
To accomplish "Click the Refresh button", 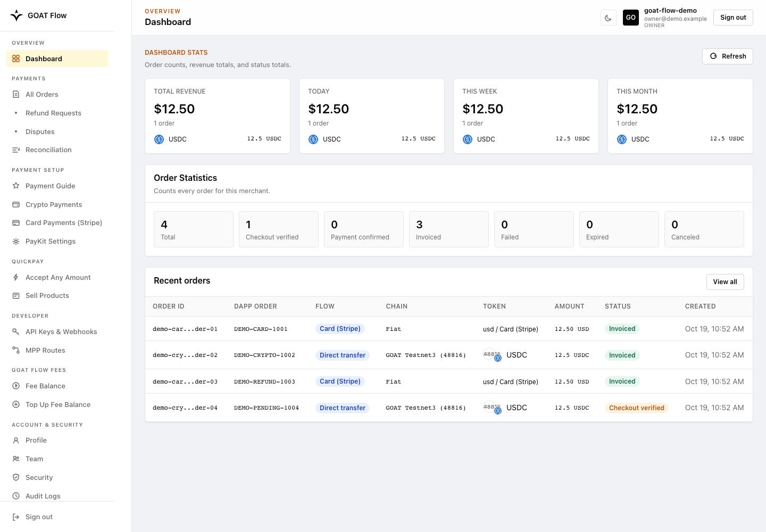I will 728,56.
